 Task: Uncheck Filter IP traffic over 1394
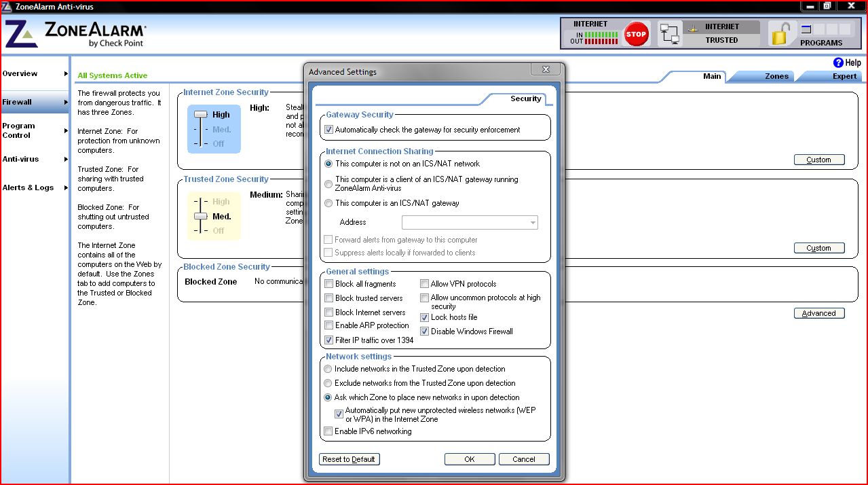329,340
